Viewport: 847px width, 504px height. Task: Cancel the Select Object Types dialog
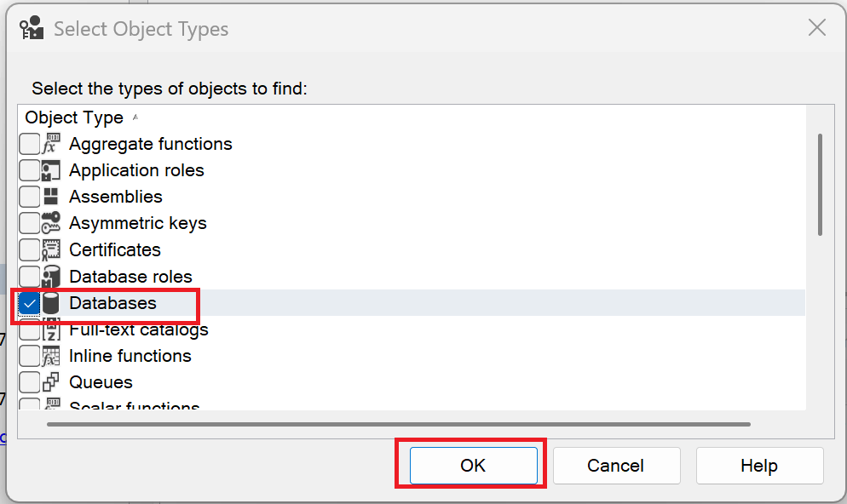(616, 466)
